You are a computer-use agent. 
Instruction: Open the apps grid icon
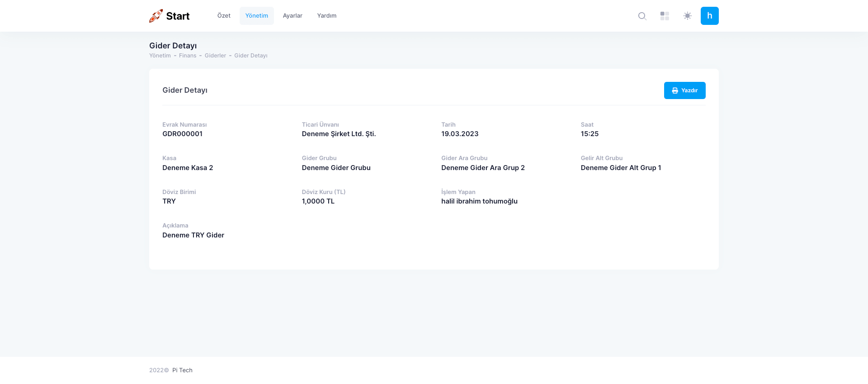tap(665, 16)
